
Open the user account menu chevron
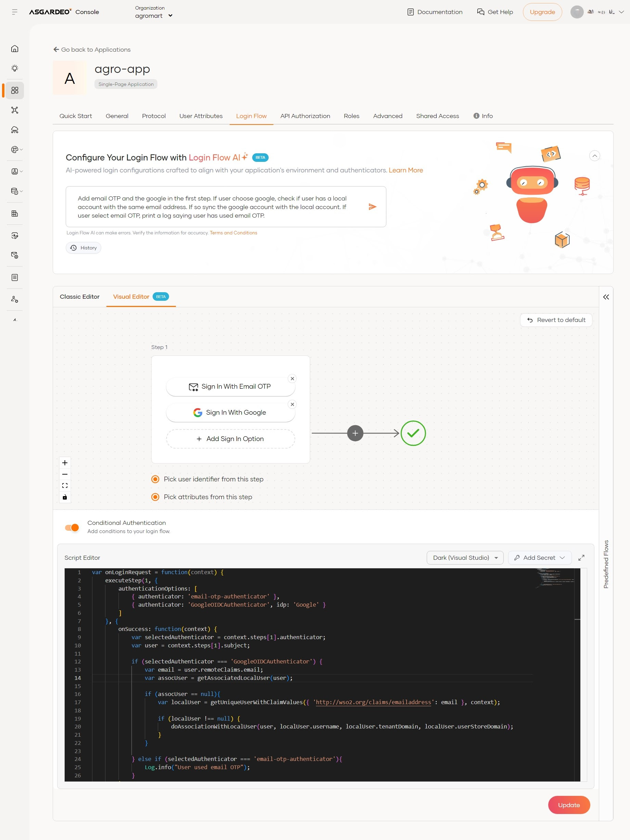[x=621, y=12]
